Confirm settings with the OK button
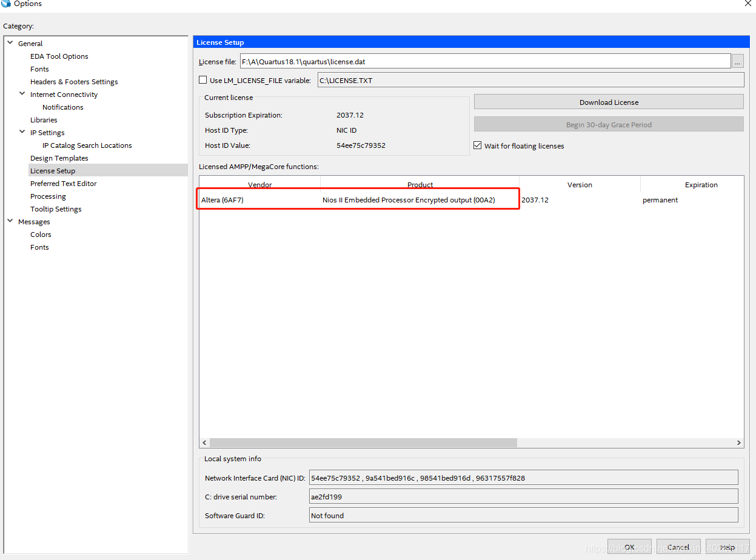Image resolution: width=756 pixels, height=560 pixels. click(x=629, y=546)
